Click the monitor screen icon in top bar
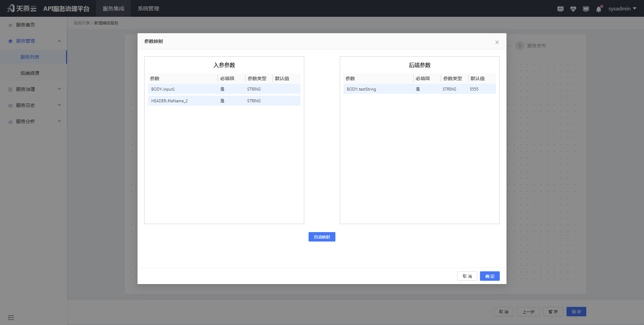 [x=586, y=9]
